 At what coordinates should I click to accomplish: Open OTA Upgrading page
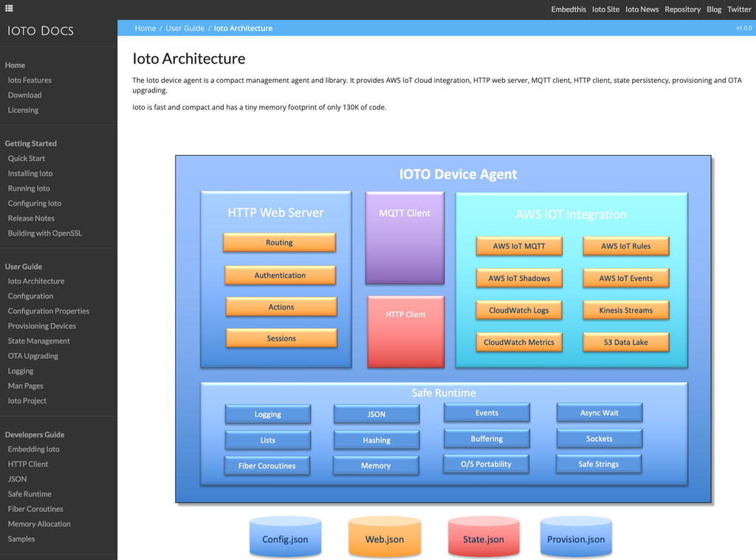click(x=32, y=355)
